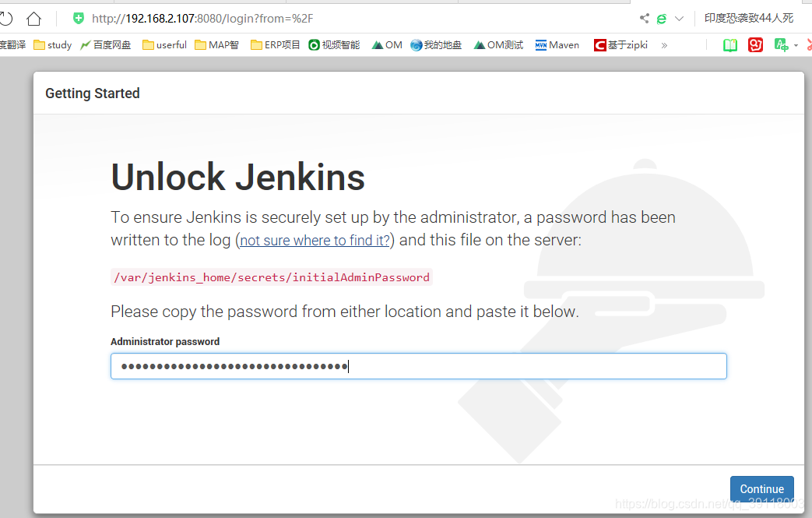
Task: Expand the translate extension dropdown arrow
Action: [796, 46]
